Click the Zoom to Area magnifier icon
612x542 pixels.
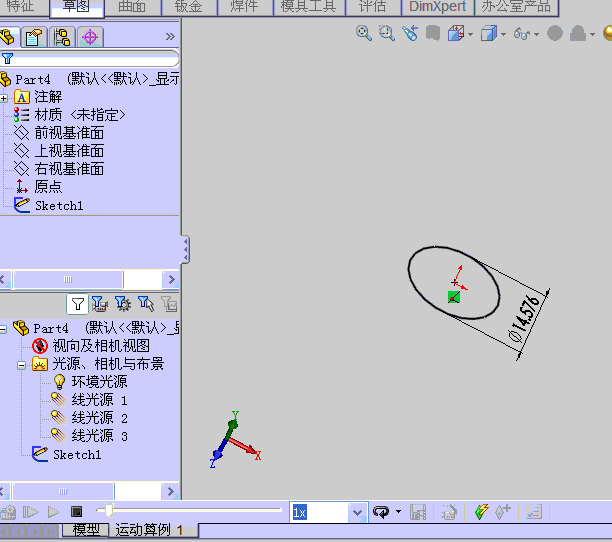tap(387, 33)
